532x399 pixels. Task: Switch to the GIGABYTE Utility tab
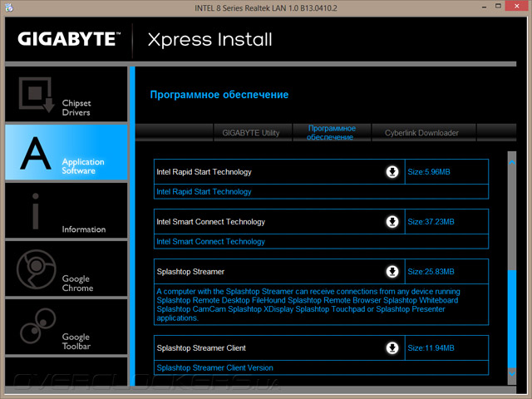click(x=253, y=133)
